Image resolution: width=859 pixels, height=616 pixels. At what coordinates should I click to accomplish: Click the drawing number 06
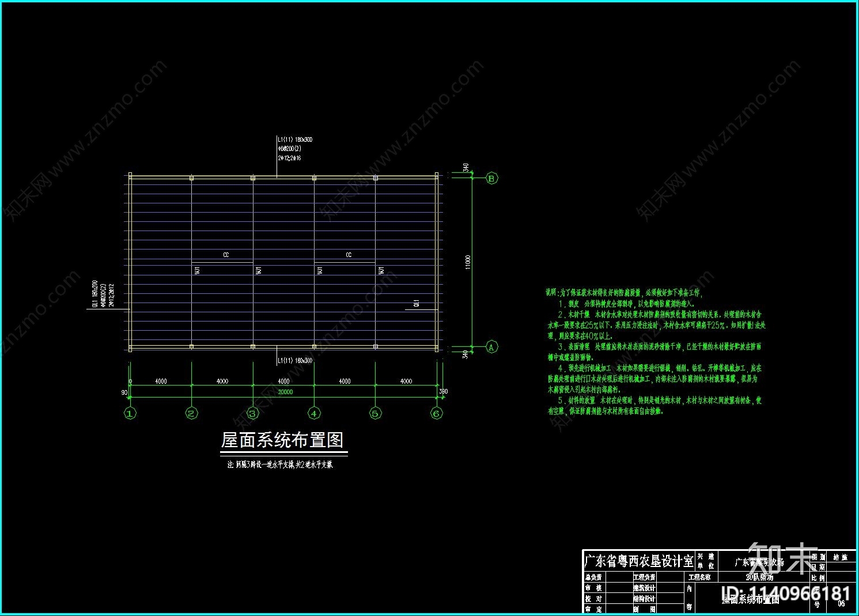click(x=841, y=603)
